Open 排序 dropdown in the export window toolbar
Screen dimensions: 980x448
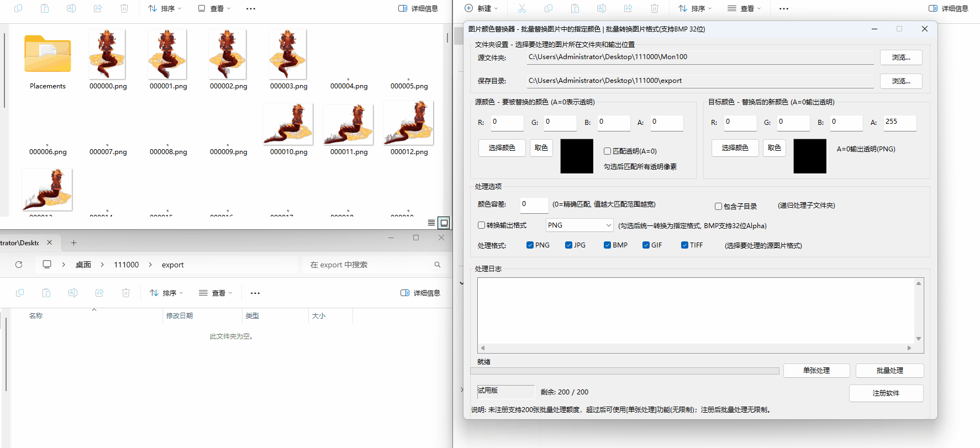pos(166,293)
